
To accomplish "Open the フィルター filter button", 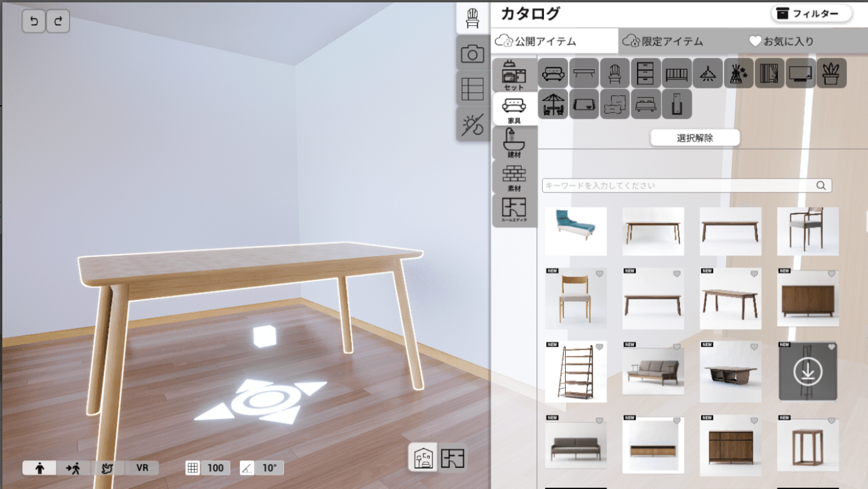I will (x=811, y=14).
